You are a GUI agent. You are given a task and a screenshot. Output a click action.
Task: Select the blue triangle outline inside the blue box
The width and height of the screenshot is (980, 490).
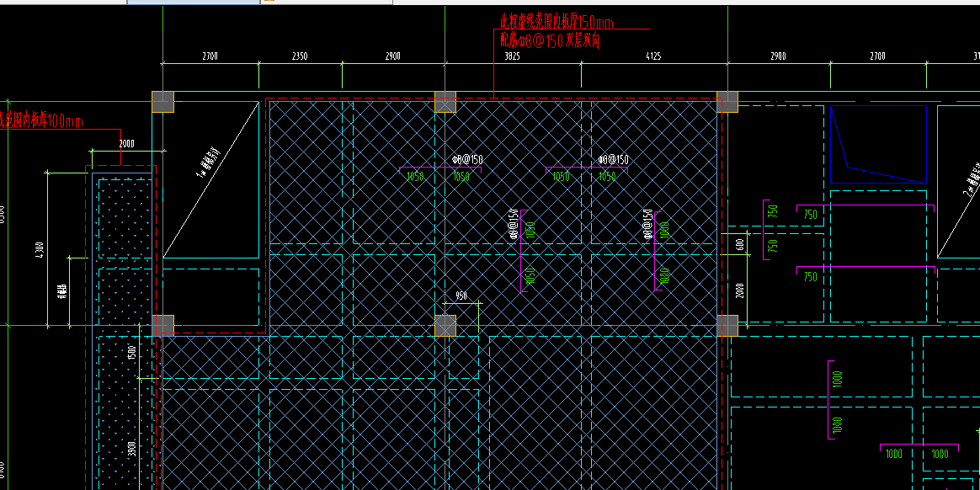(878, 144)
